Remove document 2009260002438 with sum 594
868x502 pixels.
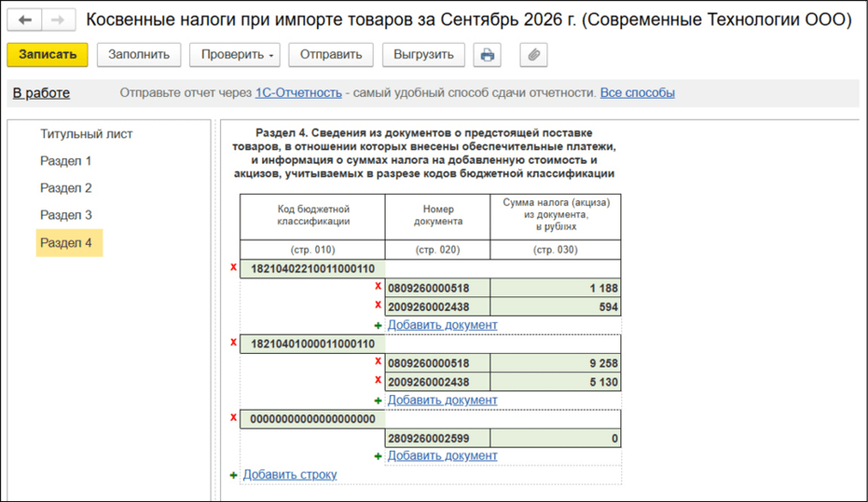378,305
